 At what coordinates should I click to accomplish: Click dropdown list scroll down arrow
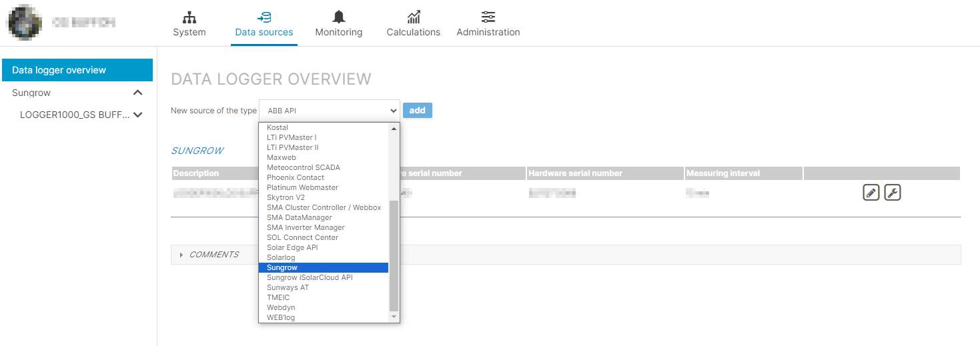coord(394,317)
